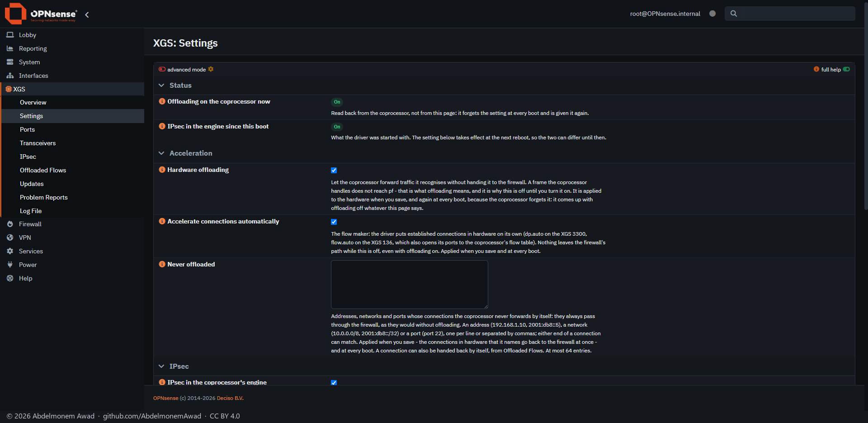Image resolution: width=868 pixels, height=423 pixels.
Task: Click the theme status circle icon
Action: coord(712,14)
